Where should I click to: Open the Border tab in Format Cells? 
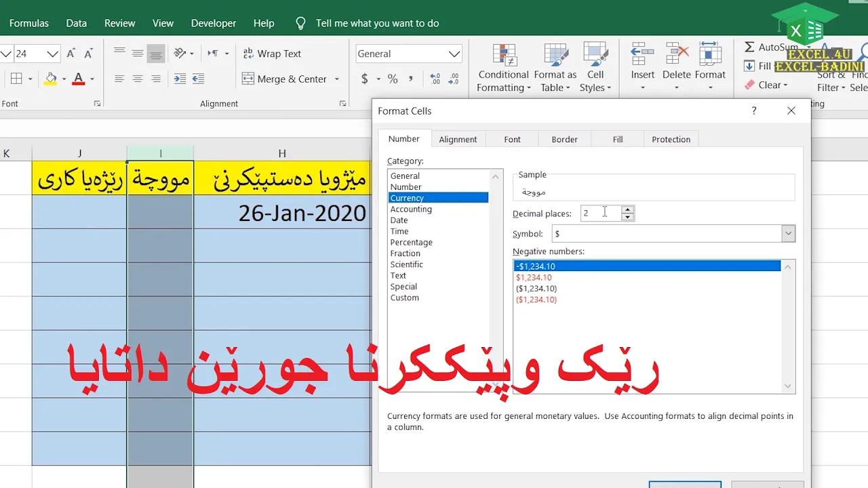click(564, 139)
